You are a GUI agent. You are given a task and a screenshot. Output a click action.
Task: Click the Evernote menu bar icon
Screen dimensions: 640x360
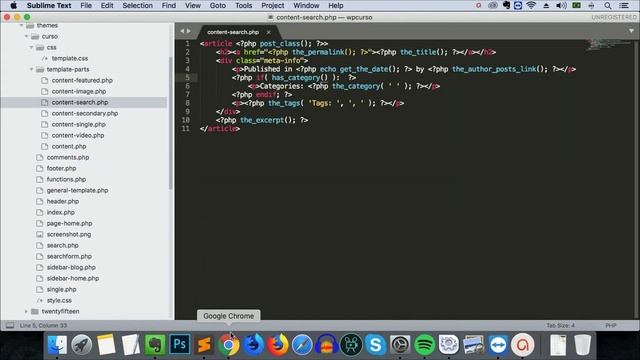click(507, 5)
